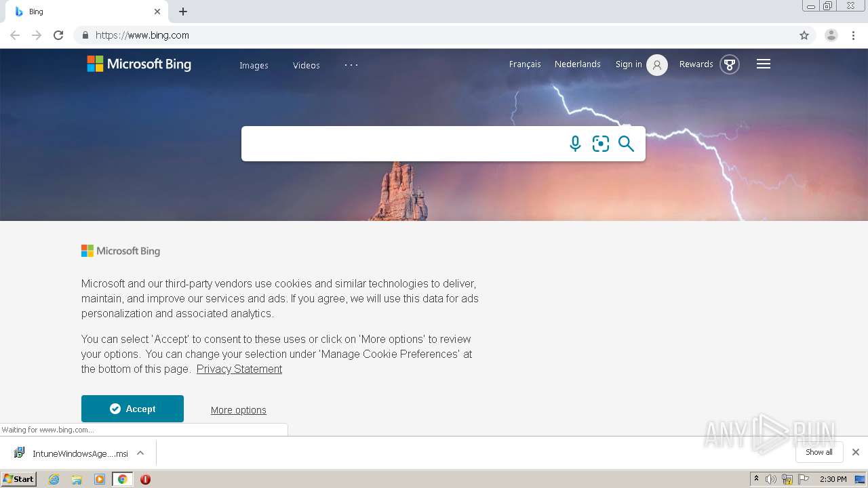The height and width of the screenshot is (488, 868).
Task: Click the Sign in text
Action: [629, 64]
